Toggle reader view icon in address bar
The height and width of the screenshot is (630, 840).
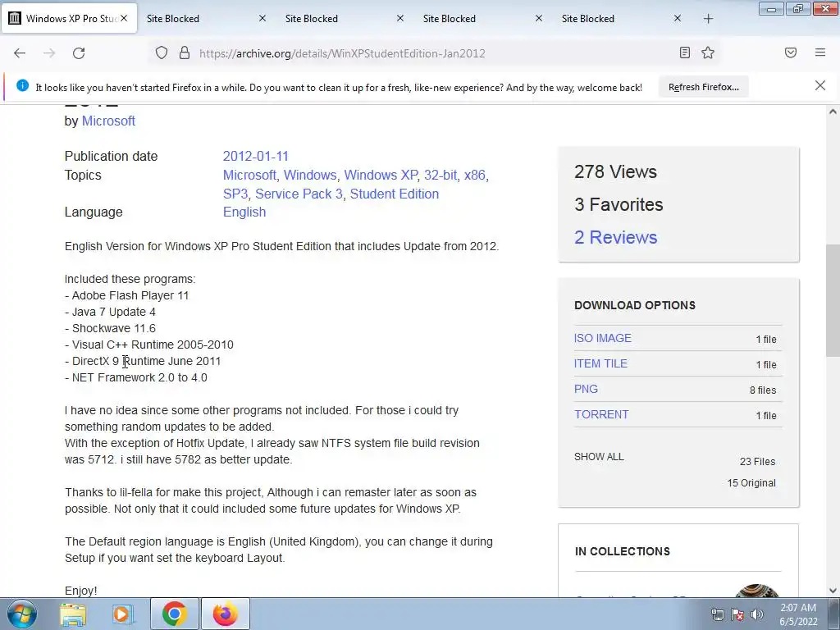[685, 52]
